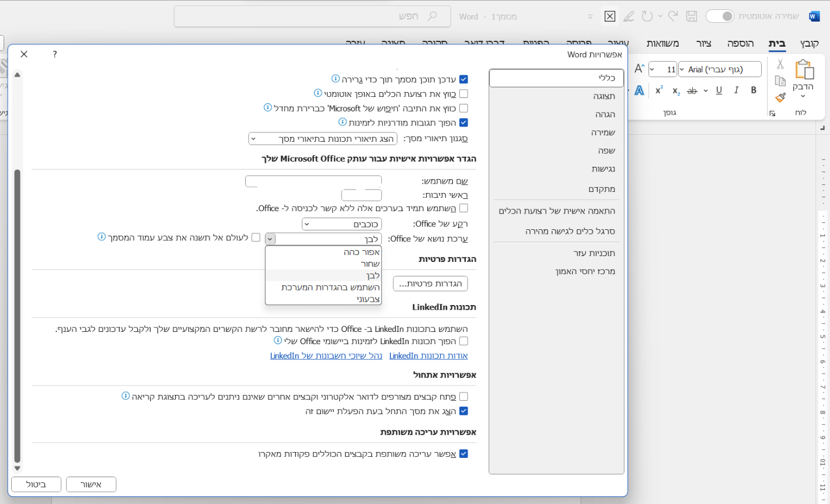The width and height of the screenshot is (830, 504).
Task: Cancel with the ביטול button
Action: pos(36,484)
